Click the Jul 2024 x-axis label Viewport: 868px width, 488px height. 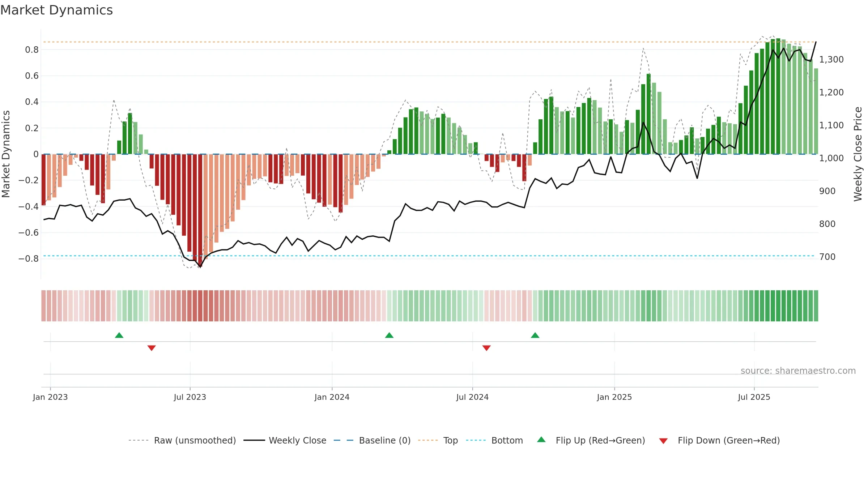[472, 397]
